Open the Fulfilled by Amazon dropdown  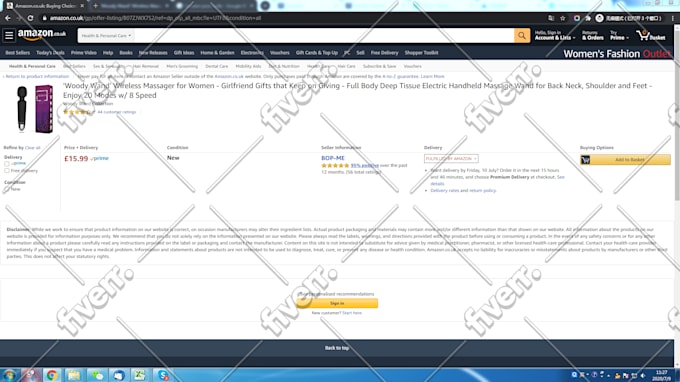[x=451, y=159]
